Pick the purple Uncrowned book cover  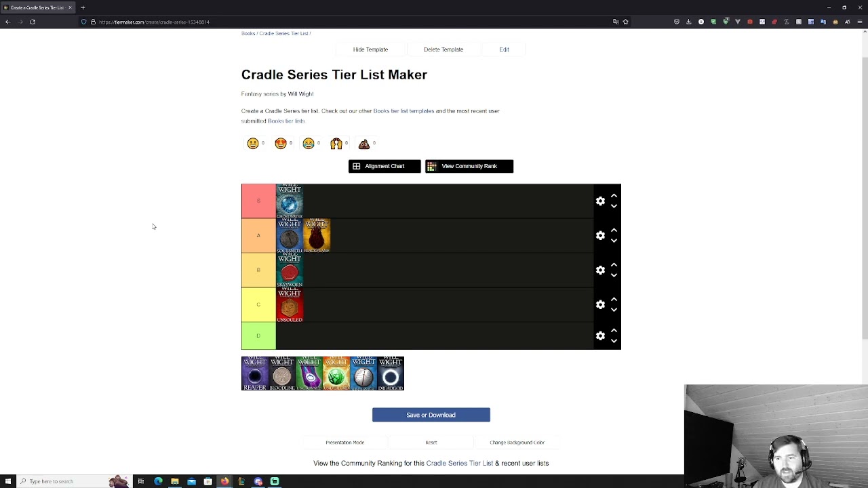[x=309, y=373]
